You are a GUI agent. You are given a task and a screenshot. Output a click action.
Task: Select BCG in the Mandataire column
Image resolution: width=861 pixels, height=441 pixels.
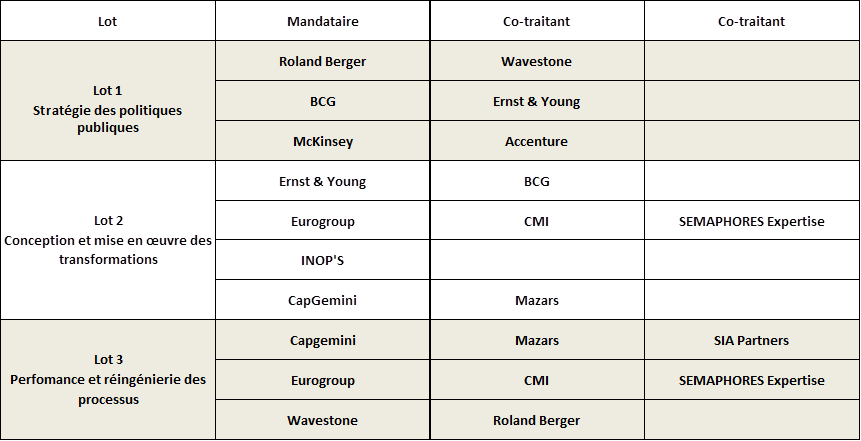(322, 101)
